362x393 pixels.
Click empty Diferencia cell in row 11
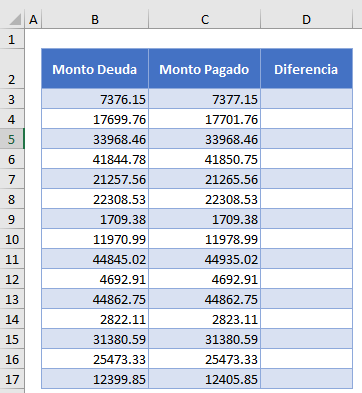[306, 259]
